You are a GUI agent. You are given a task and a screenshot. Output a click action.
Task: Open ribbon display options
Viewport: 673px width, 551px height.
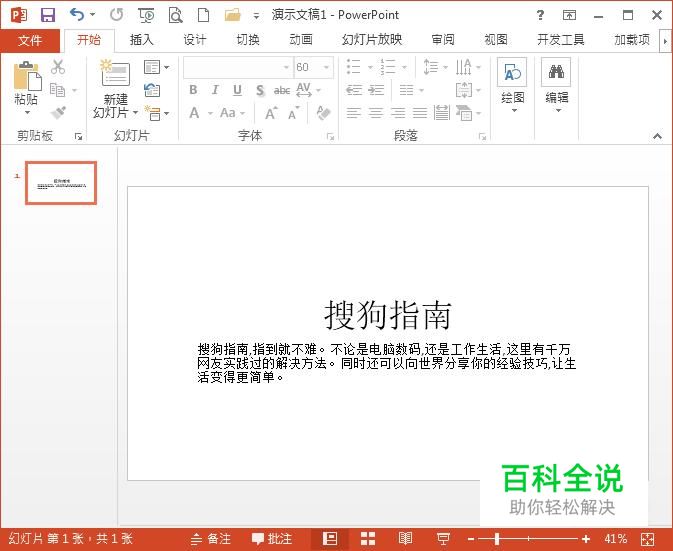[569, 15]
